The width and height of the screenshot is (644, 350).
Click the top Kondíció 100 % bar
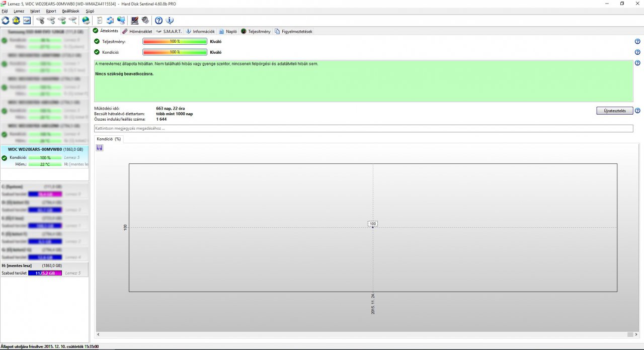click(x=175, y=52)
